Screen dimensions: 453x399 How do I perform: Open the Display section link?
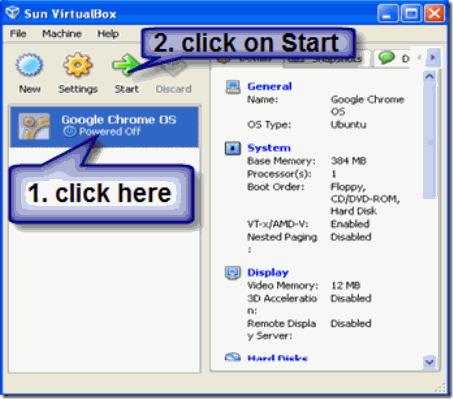pos(268,272)
